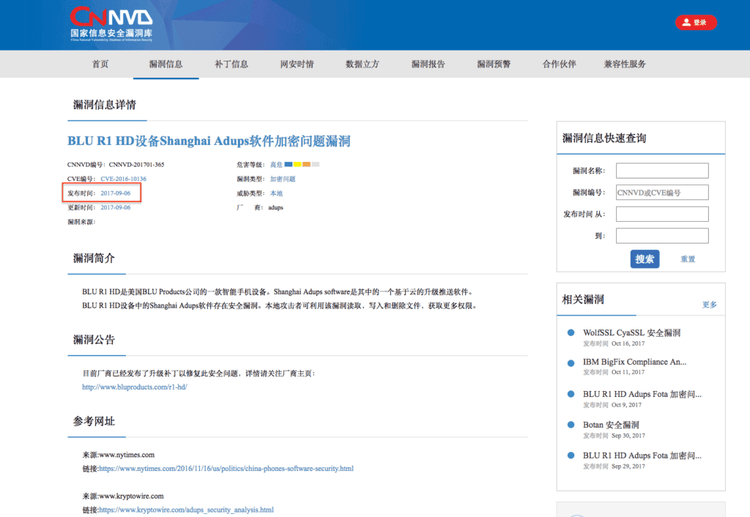Open 更多 link in 相关漏洞 panel
The image size is (750, 517).
[709, 304]
